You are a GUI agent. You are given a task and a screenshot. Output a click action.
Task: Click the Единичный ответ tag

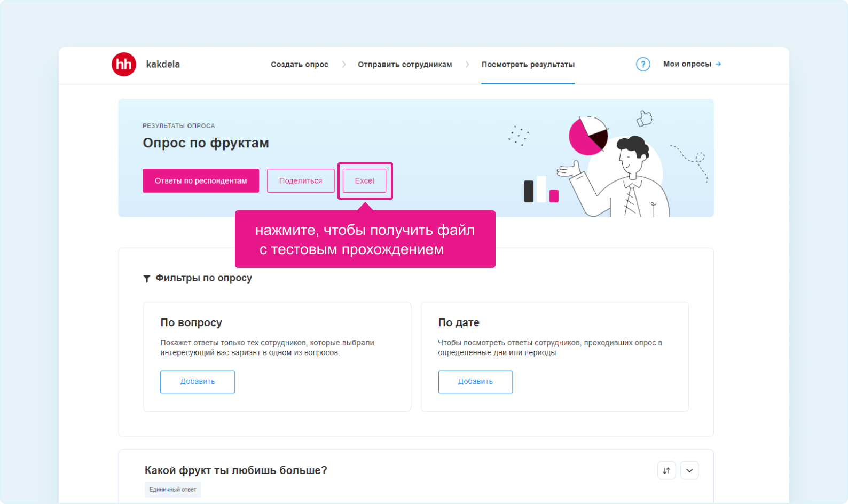172,490
